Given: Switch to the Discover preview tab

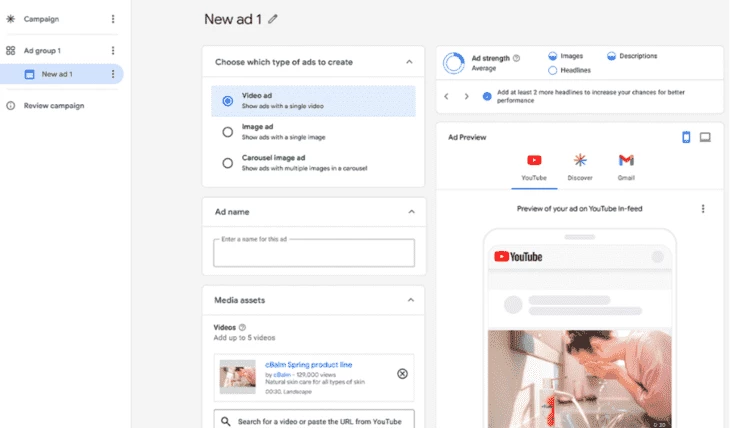Looking at the screenshot, I should (x=580, y=168).
